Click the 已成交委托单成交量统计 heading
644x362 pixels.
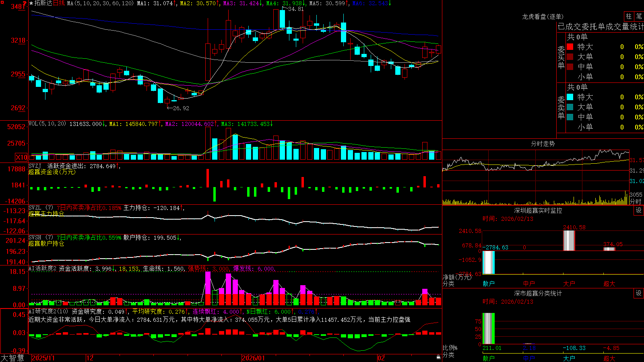[x=601, y=27]
